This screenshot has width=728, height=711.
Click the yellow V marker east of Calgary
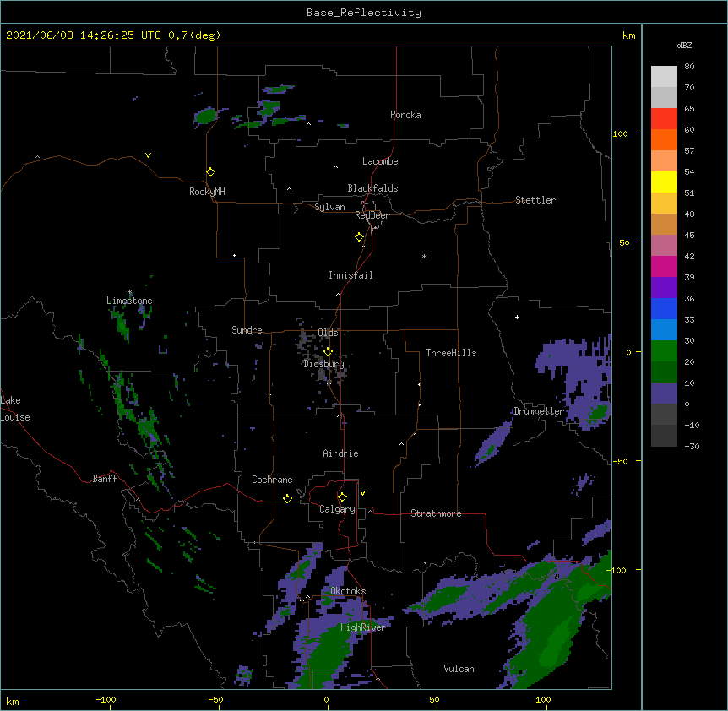(362, 493)
